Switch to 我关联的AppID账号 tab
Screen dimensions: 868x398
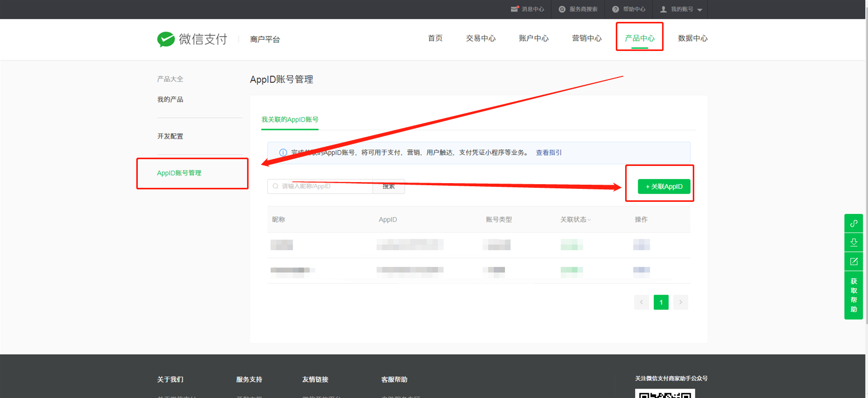290,120
